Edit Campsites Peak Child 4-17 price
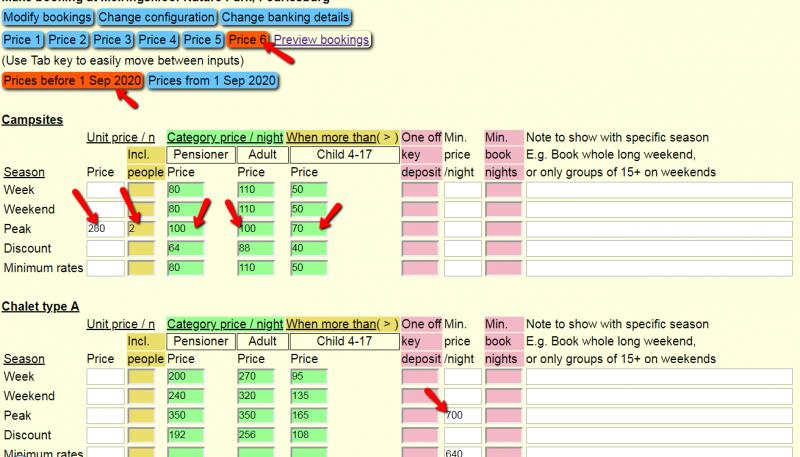 [x=342, y=229]
